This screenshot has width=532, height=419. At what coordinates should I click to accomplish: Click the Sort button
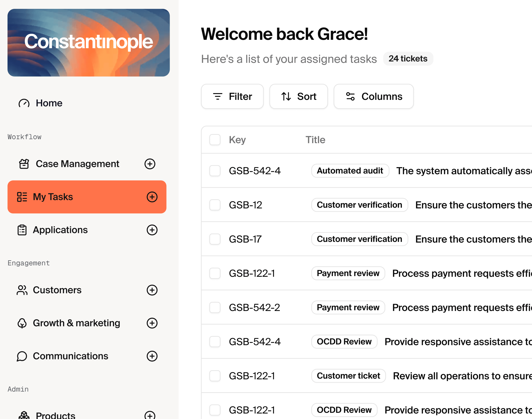pyautogui.click(x=299, y=96)
